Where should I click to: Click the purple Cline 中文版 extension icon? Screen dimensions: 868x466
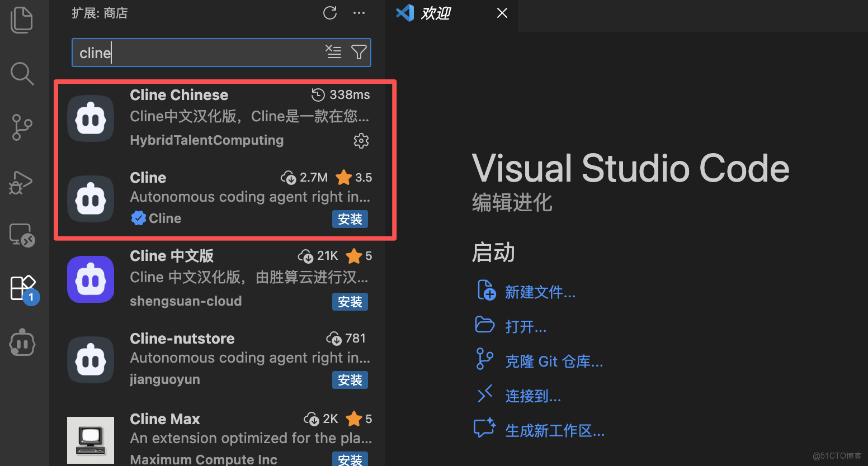coord(91,279)
